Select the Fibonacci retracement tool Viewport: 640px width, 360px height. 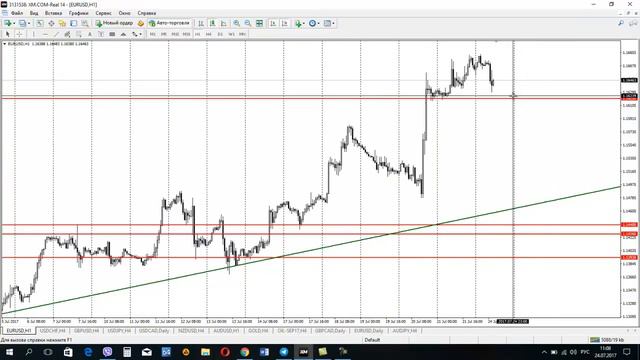click(x=79, y=34)
